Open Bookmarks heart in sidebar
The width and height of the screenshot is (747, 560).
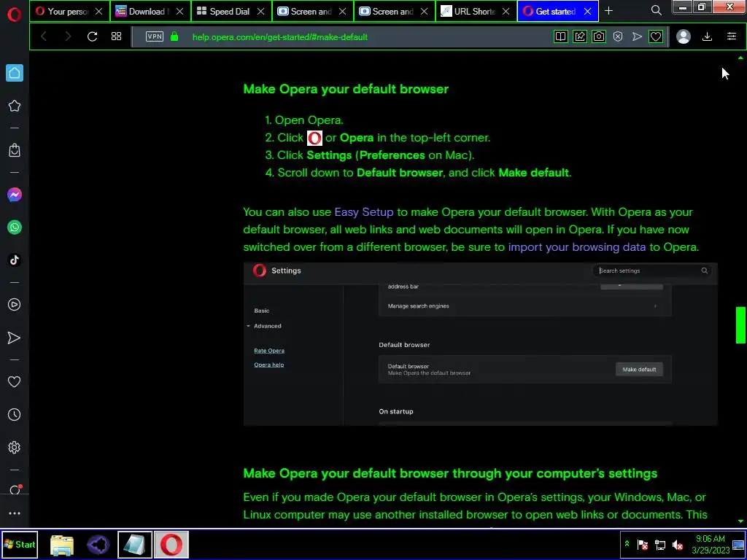click(x=15, y=382)
